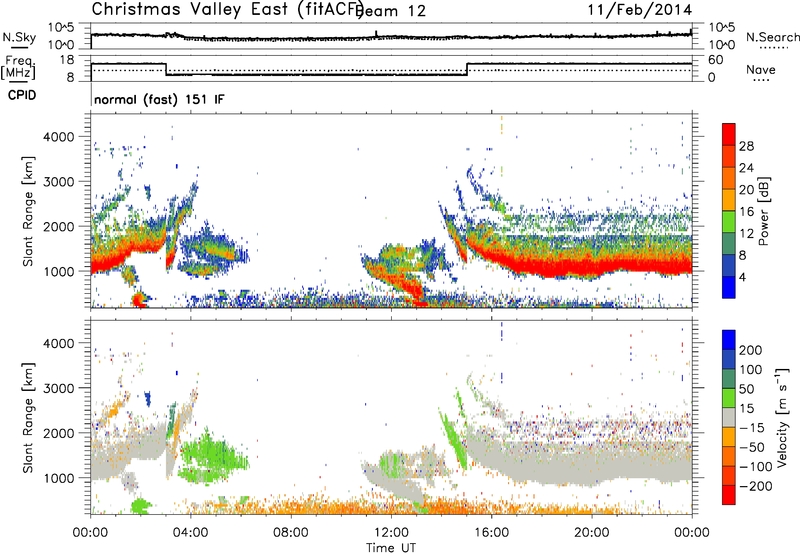Image resolution: width=800 pixels, height=554 pixels.
Task: Select the Freq. [MHz] axis label
Action: click(19, 68)
